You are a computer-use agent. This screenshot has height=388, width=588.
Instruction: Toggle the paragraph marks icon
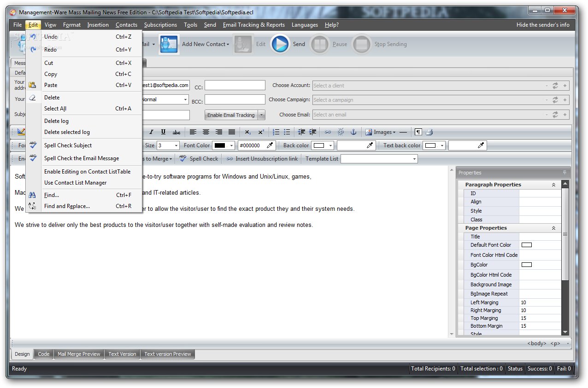pos(418,132)
